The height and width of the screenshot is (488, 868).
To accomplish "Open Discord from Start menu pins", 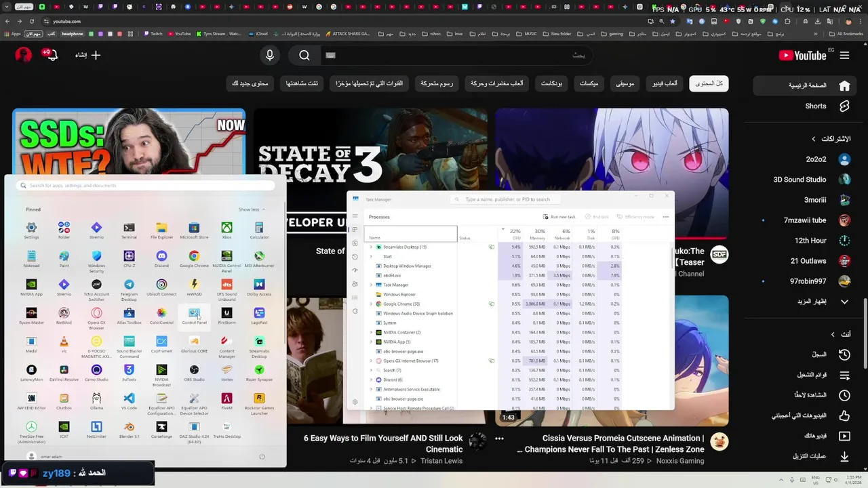I will coord(161,259).
